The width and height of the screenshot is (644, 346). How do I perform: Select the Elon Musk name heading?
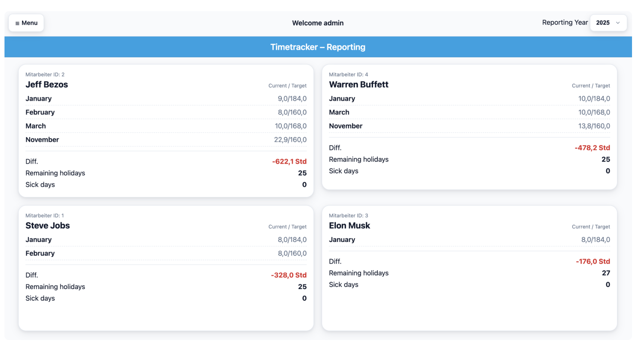point(349,226)
